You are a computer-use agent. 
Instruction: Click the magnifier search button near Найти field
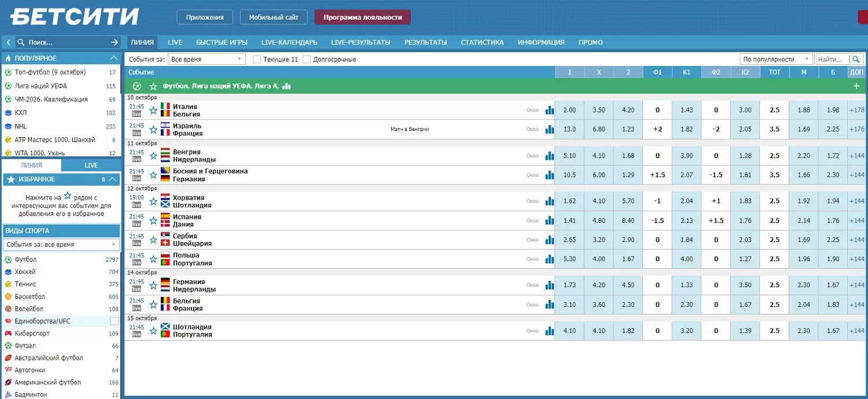pyautogui.click(x=856, y=59)
